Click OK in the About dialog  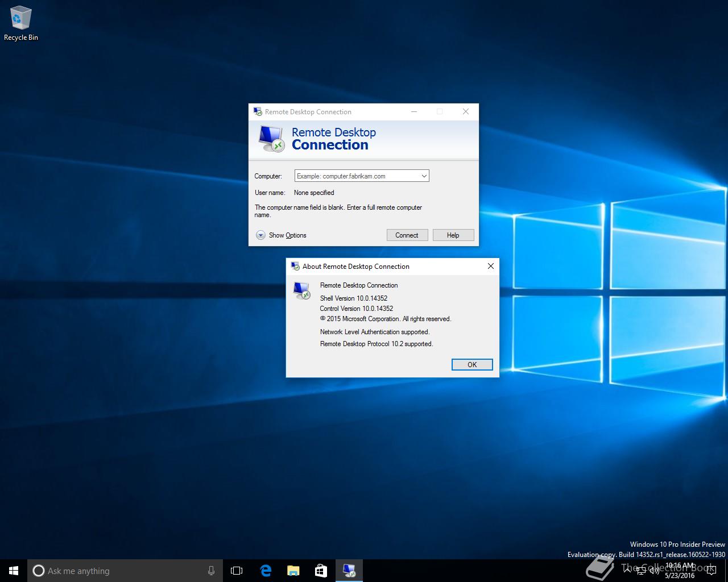pyautogui.click(x=472, y=365)
